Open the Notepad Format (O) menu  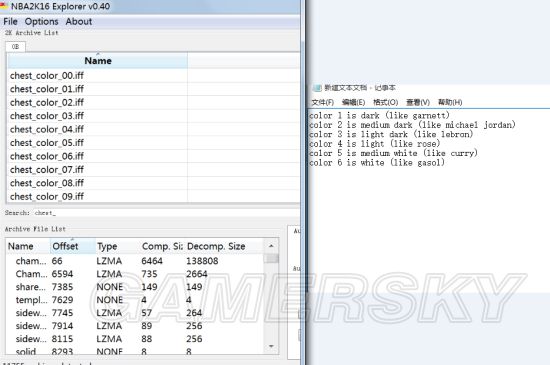(x=385, y=102)
